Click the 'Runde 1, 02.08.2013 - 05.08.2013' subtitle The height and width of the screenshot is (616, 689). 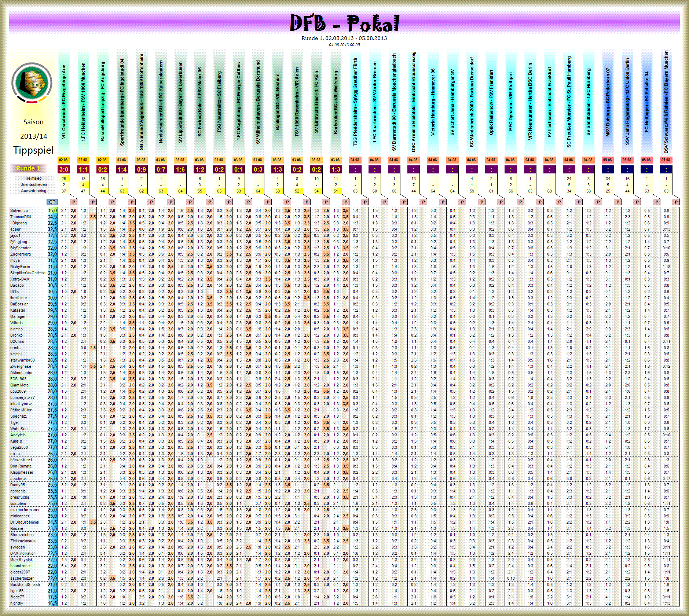[x=344, y=38]
